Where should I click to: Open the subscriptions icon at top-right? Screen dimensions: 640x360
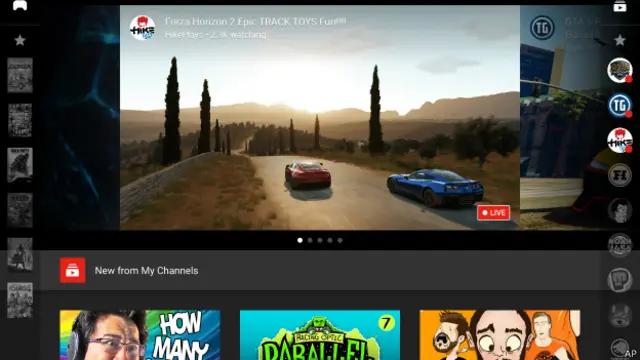point(620,6)
